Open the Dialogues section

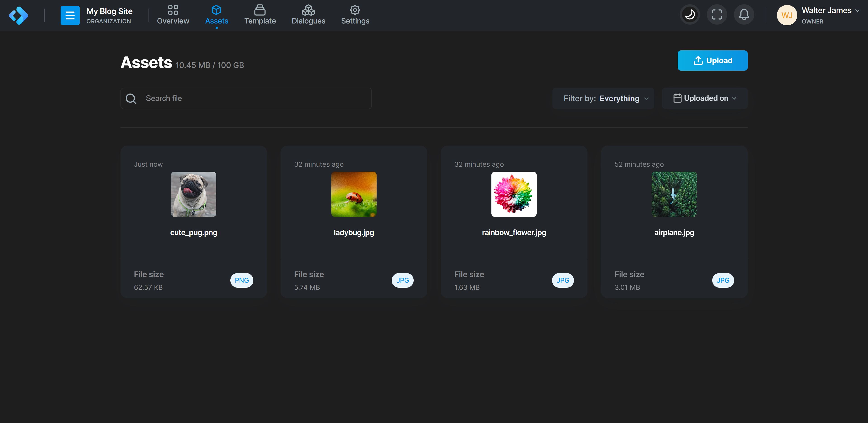pyautogui.click(x=308, y=15)
